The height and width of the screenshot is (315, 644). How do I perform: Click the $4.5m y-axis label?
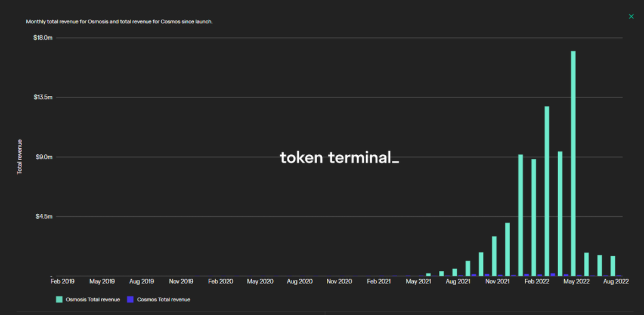(44, 217)
